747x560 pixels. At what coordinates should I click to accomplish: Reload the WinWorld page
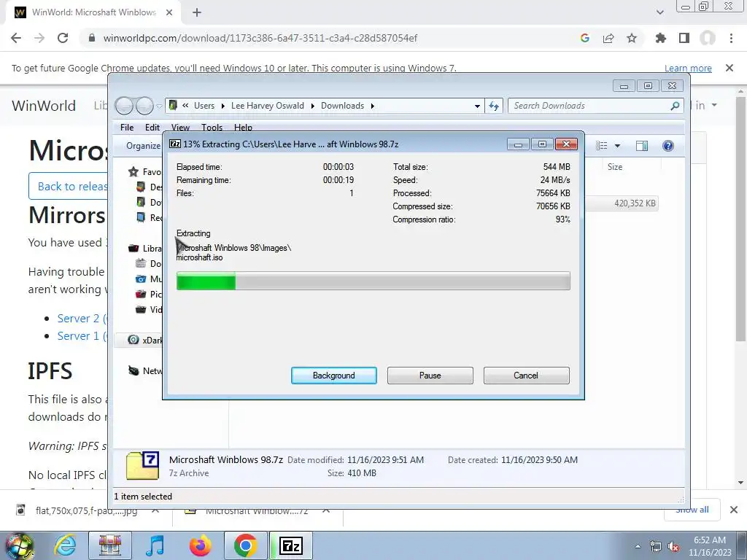63,38
